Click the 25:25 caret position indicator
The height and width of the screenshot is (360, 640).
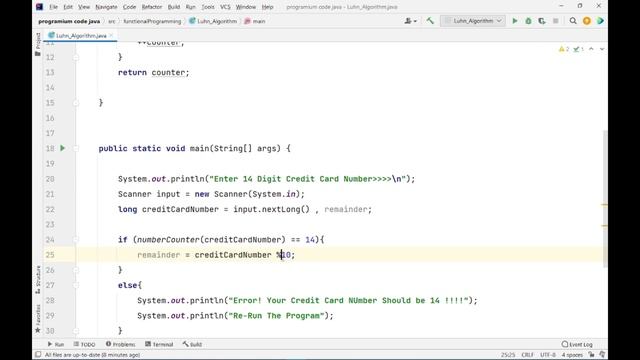pos(508,355)
